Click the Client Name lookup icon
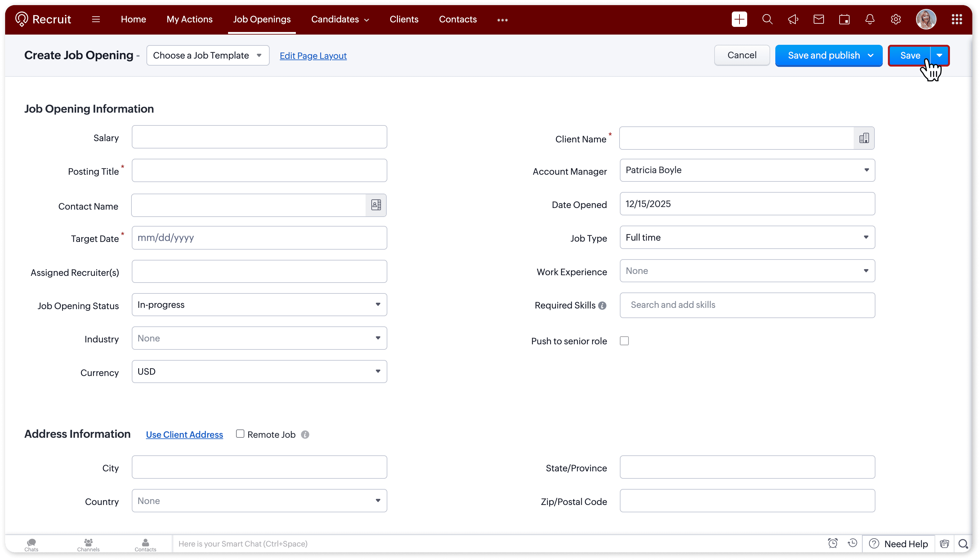The width and height of the screenshot is (980, 560). coord(864,138)
